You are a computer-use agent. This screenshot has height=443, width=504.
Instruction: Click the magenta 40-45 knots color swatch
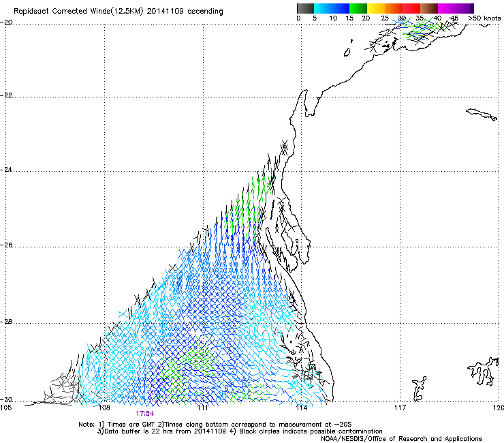click(447, 8)
